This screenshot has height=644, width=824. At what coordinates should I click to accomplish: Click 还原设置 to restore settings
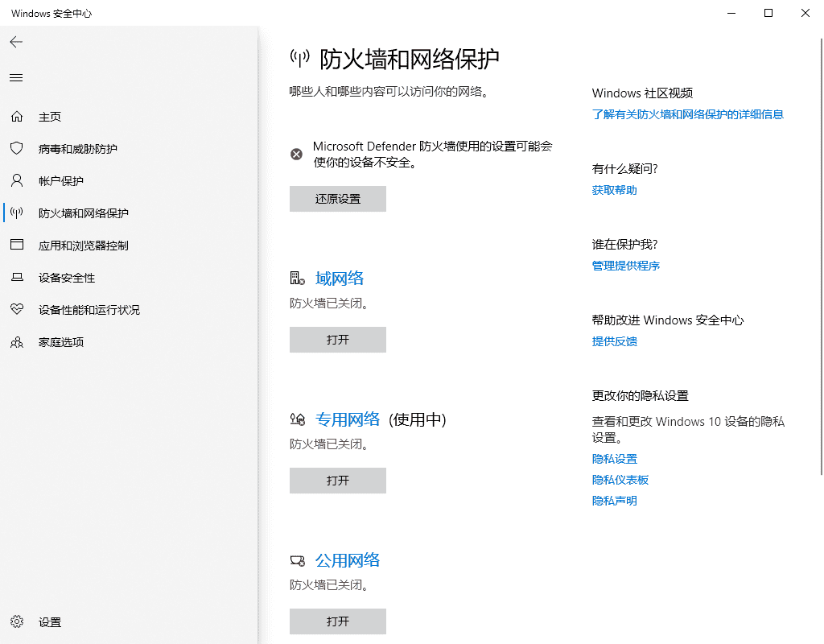pos(337,199)
